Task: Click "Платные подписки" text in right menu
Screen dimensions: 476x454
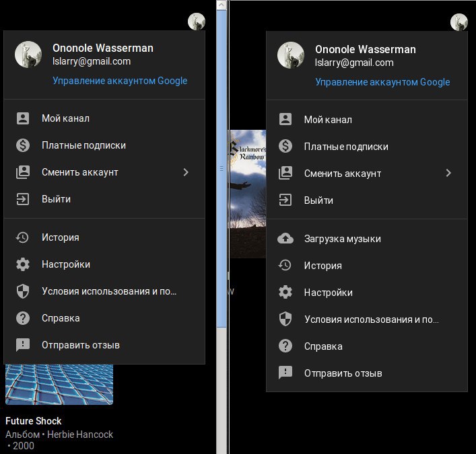Action: point(346,147)
